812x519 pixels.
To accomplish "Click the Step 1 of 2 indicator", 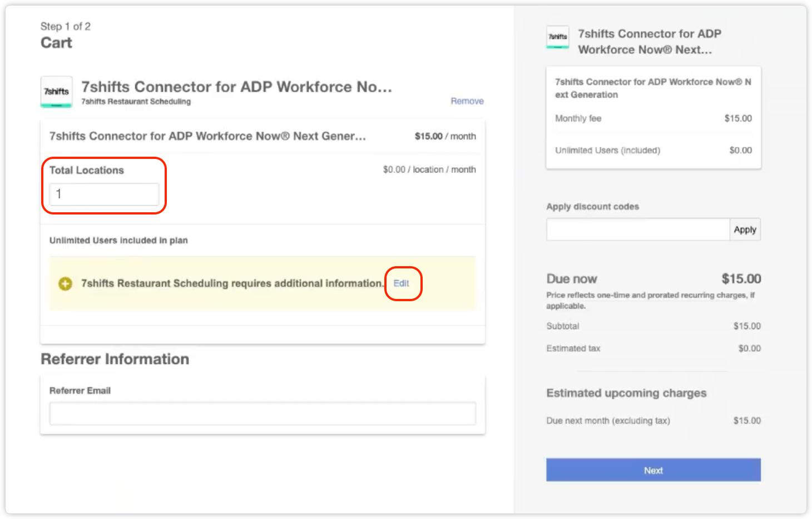I will (65, 27).
